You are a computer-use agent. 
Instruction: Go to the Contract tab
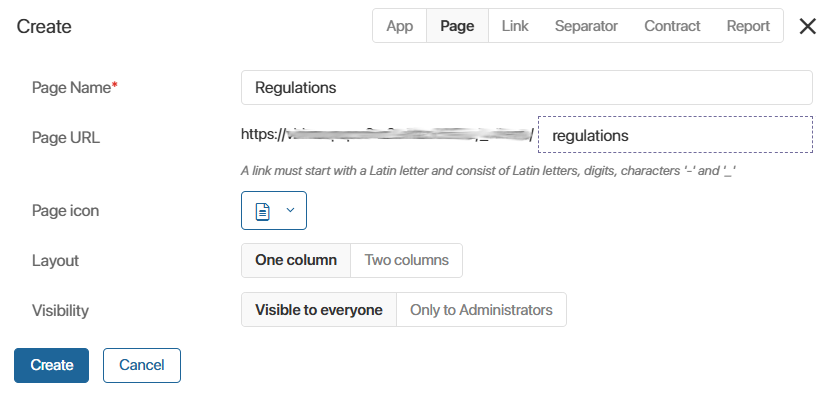(x=672, y=26)
